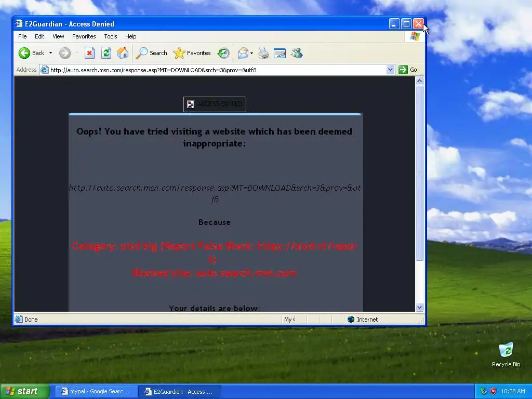Click the Refresh page icon
Screen dimensions: 532x399
point(106,53)
